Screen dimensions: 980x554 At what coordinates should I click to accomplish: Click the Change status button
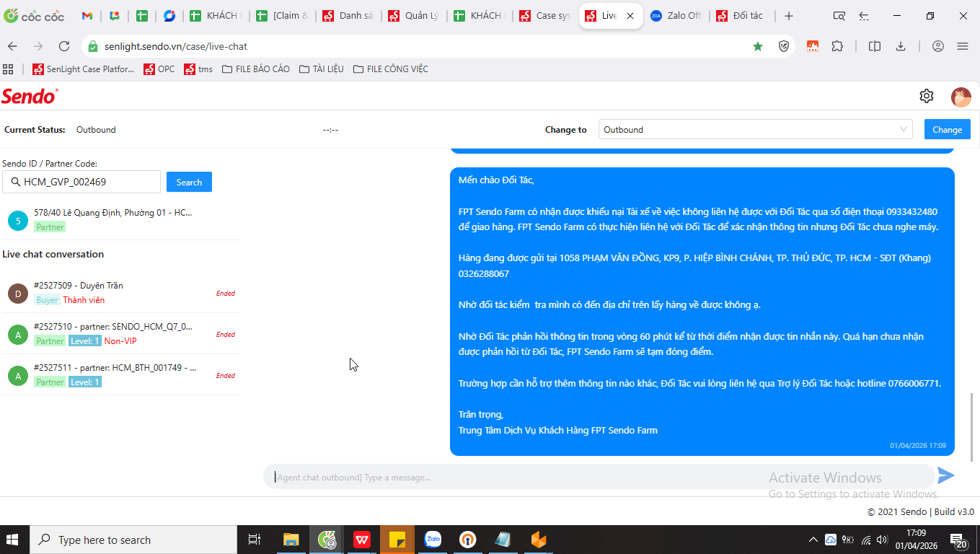[x=947, y=130]
